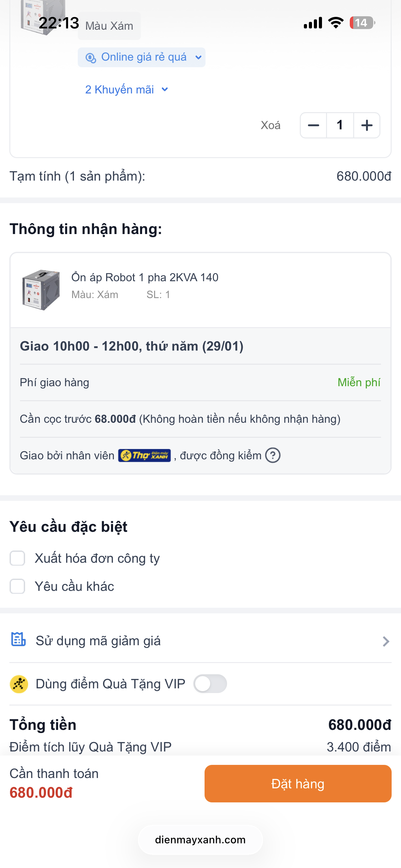The image size is (401, 868).
Task: Tap the minus quantity button
Action: (x=314, y=125)
